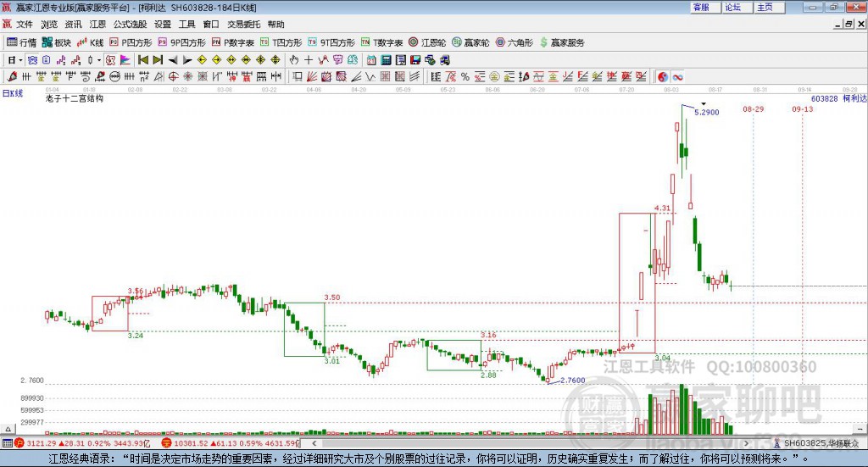Open the P四方形 tool
Image resolution: width=868 pixels, height=467 pixels.
[x=131, y=42]
